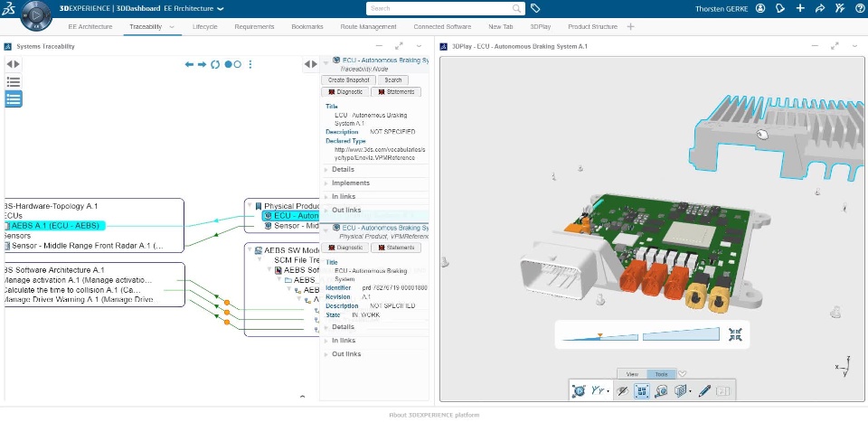This screenshot has width=868, height=422.
Task: Open the 3DEXPERIENCE compass
Action: point(36,15)
